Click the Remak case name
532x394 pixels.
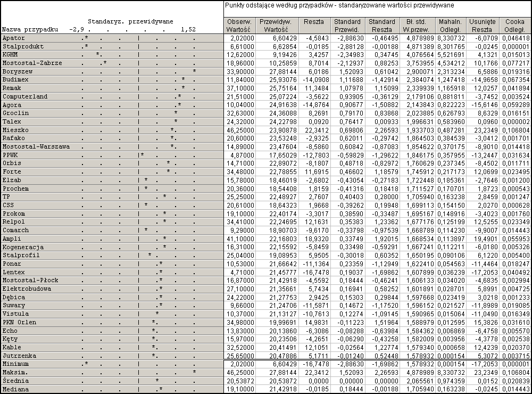click(x=12, y=88)
